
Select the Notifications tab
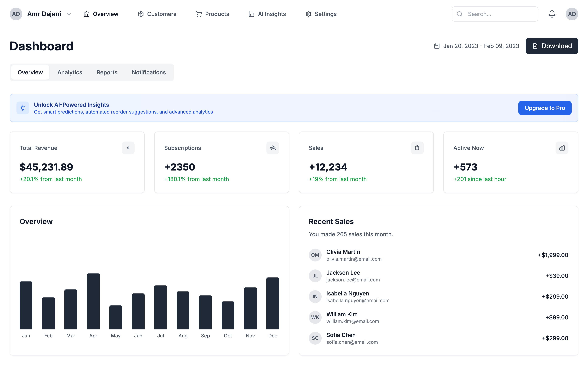149,72
